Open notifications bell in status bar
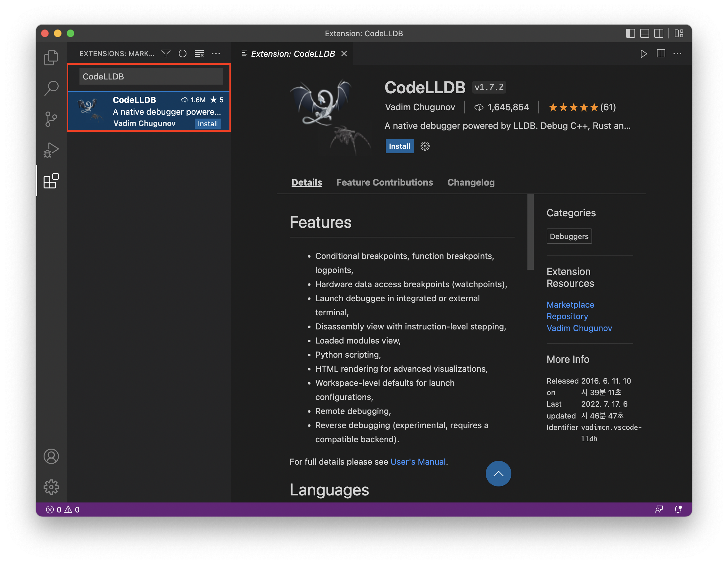Viewport: 728px width, 564px height. point(678,509)
